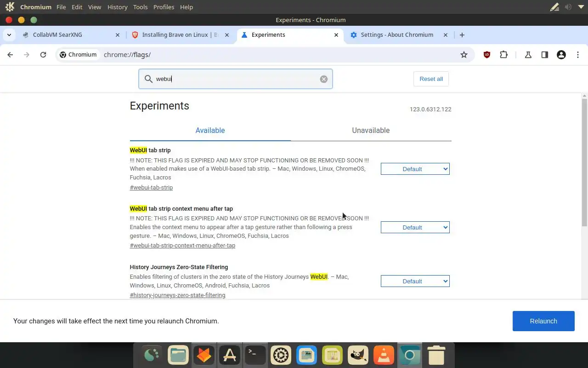Launch VLC media player from dock

pos(384,355)
